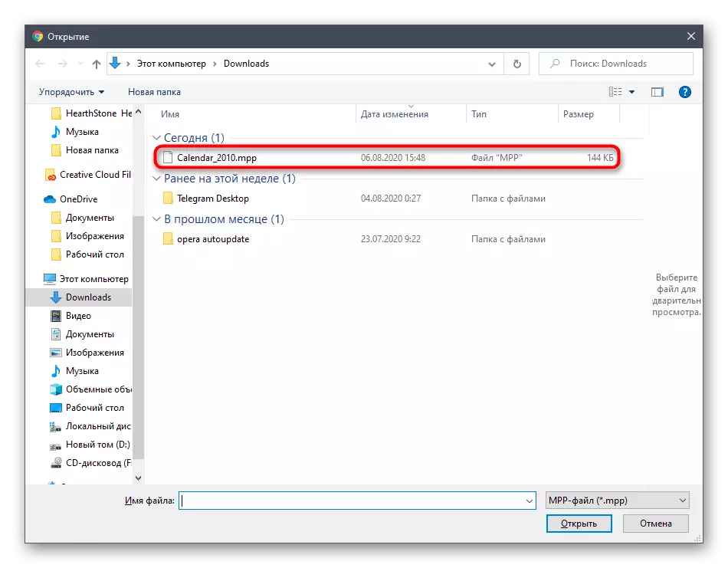
Task: Go back with the left arrow button
Action: (x=40, y=64)
